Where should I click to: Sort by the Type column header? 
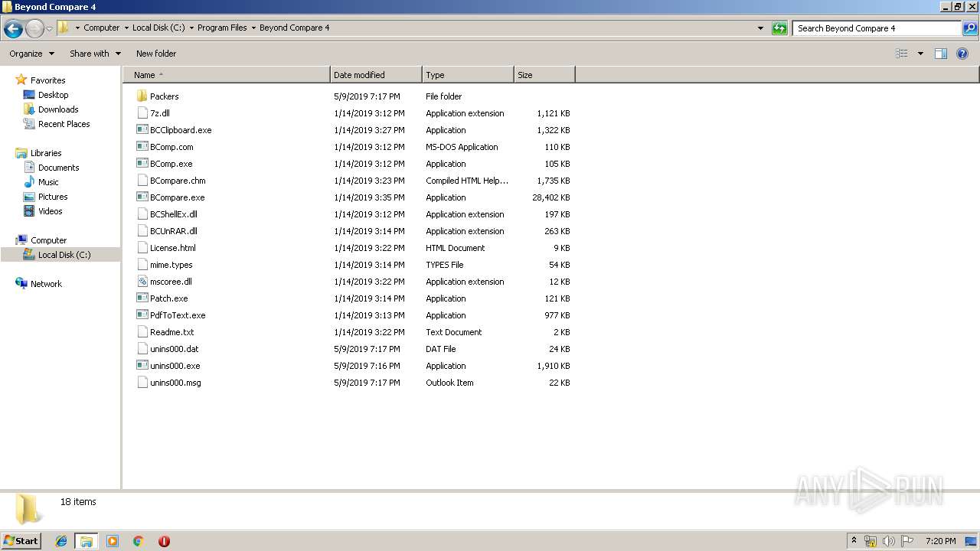tap(468, 75)
